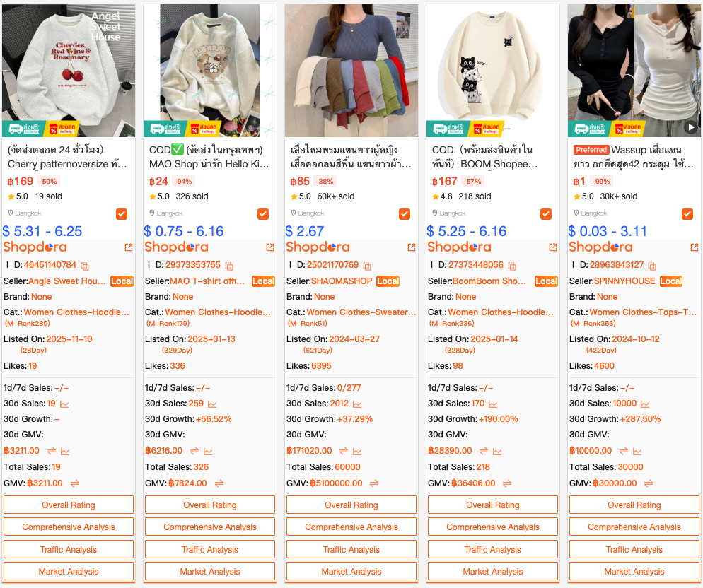Switch currency on ฿28390.00 30d GMV

(x=484, y=451)
